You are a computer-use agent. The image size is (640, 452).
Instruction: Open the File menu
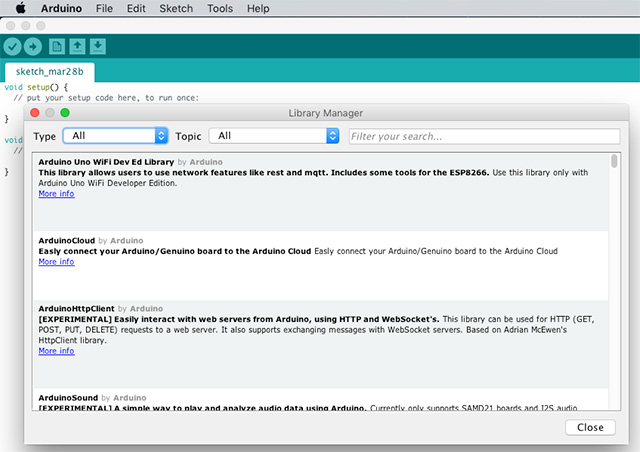tap(104, 8)
